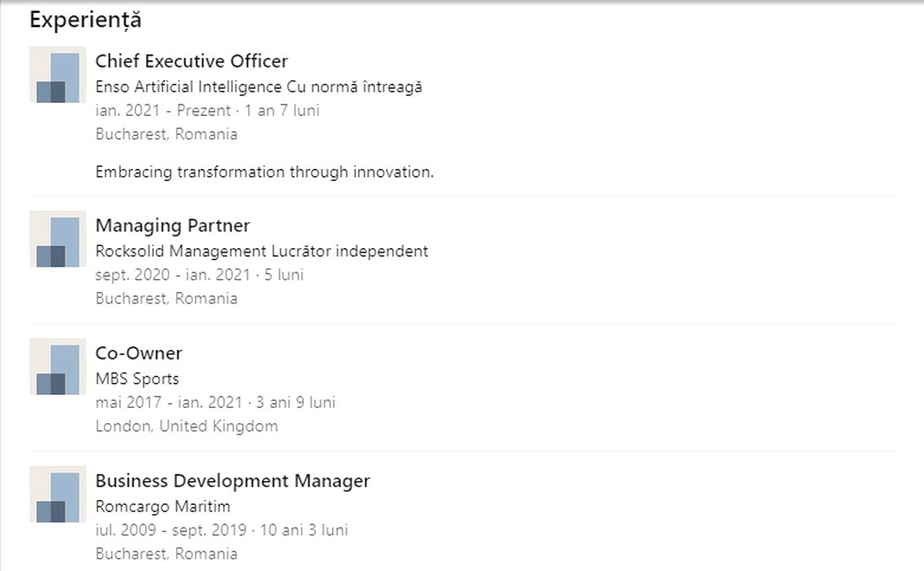Click the 'mai 2017 - ian. 2021' date range
This screenshot has width=924, height=571.
pyautogui.click(x=169, y=402)
